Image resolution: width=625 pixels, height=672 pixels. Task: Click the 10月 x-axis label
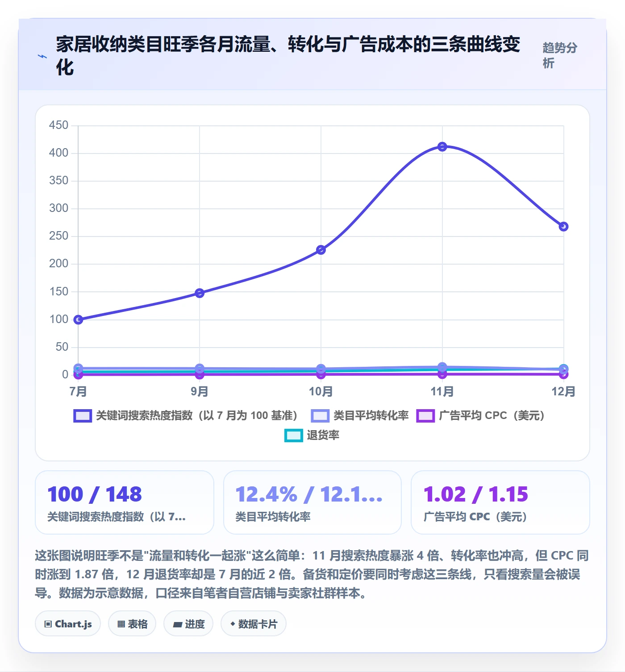(x=321, y=392)
